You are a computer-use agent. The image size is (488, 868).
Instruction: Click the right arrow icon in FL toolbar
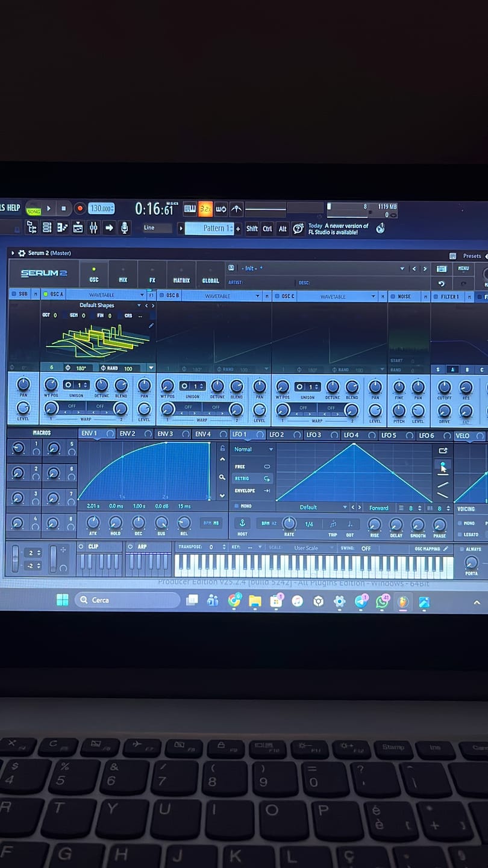pyautogui.click(x=109, y=227)
